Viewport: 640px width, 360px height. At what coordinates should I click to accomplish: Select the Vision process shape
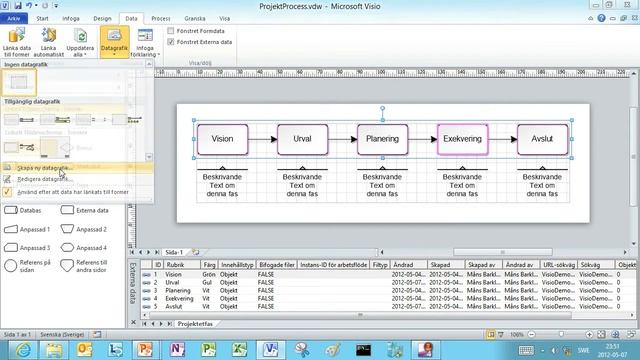click(222, 139)
